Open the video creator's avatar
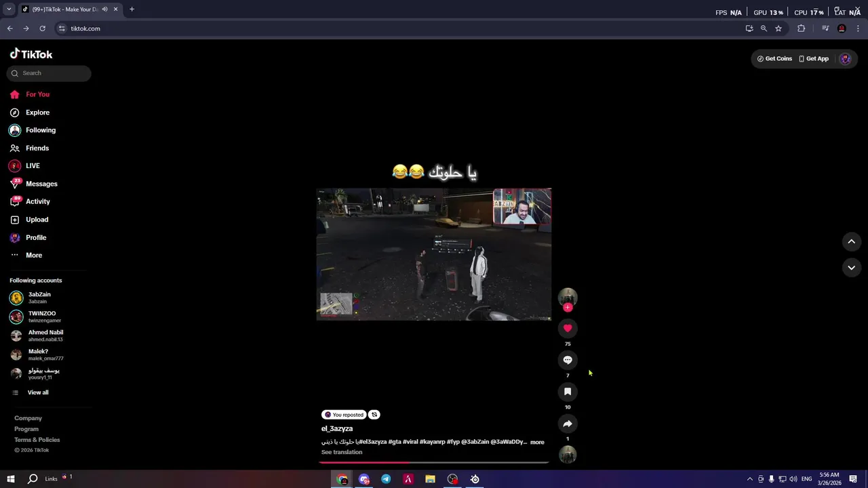The height and width of the screenshot is (488, 868). [x=568, y=297]
